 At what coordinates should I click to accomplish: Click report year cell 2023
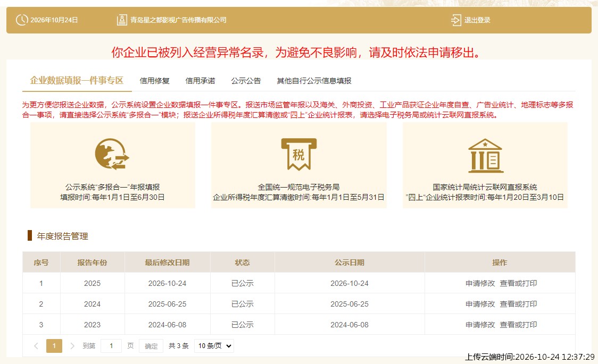point(92,325)
